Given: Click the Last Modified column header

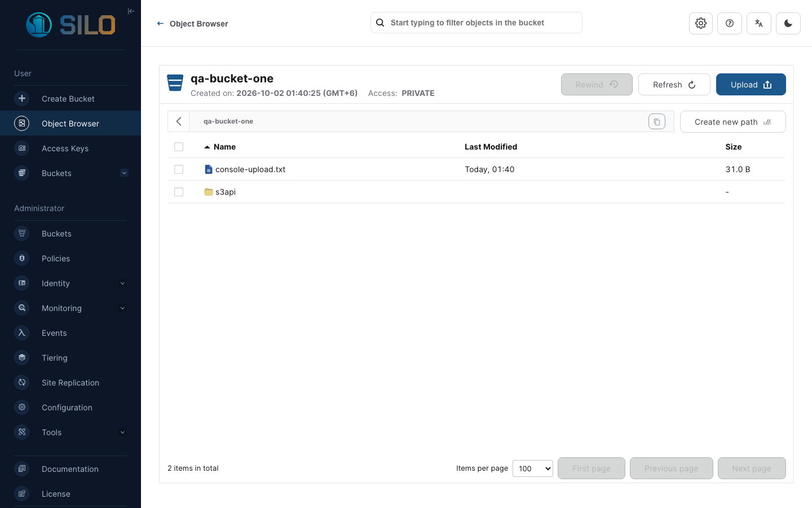Looking at the screenshot, I should click(x=491, y=147).
